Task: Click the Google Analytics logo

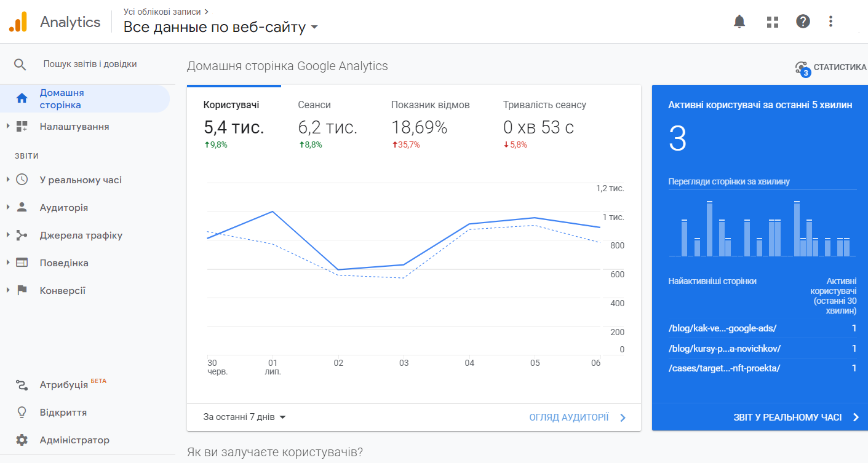Action: tap(20, 21)
